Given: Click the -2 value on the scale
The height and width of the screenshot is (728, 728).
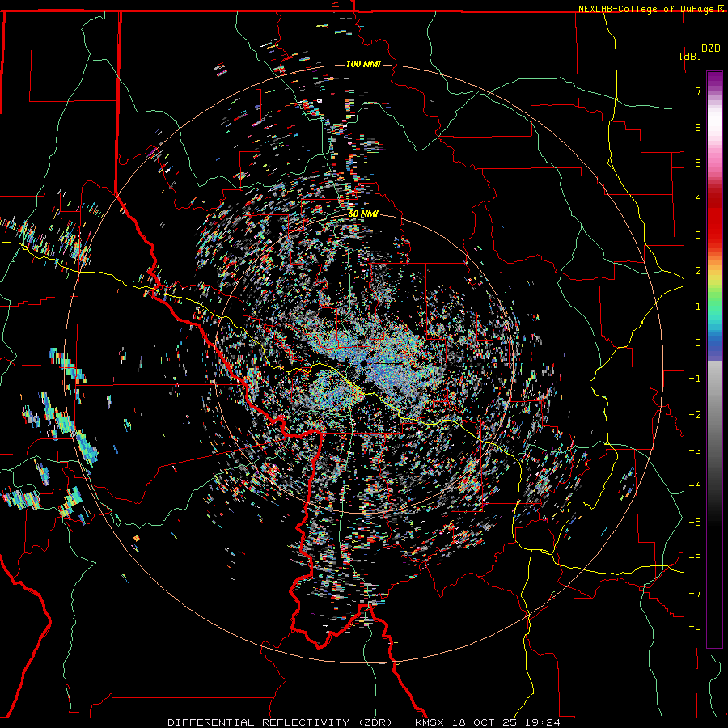Looking at the screenshot, I should pyautogui.click(x=695, y=415).
